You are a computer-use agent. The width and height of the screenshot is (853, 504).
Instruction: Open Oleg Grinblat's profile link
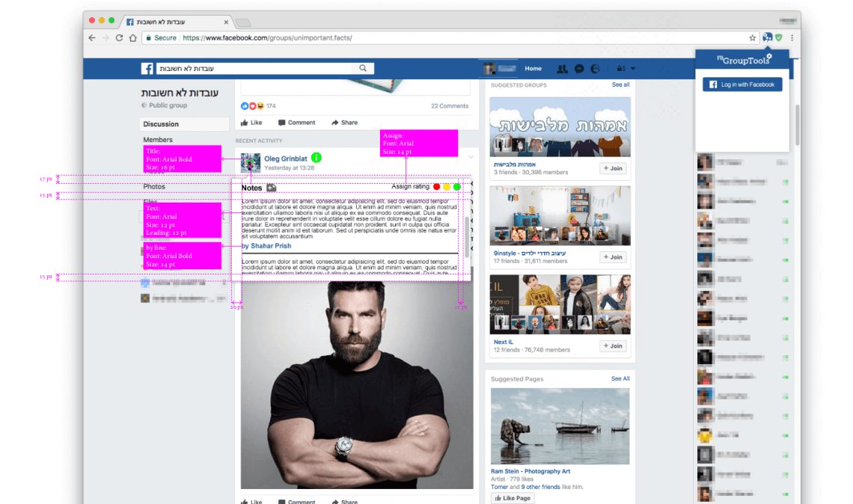[x=286, y=159]
